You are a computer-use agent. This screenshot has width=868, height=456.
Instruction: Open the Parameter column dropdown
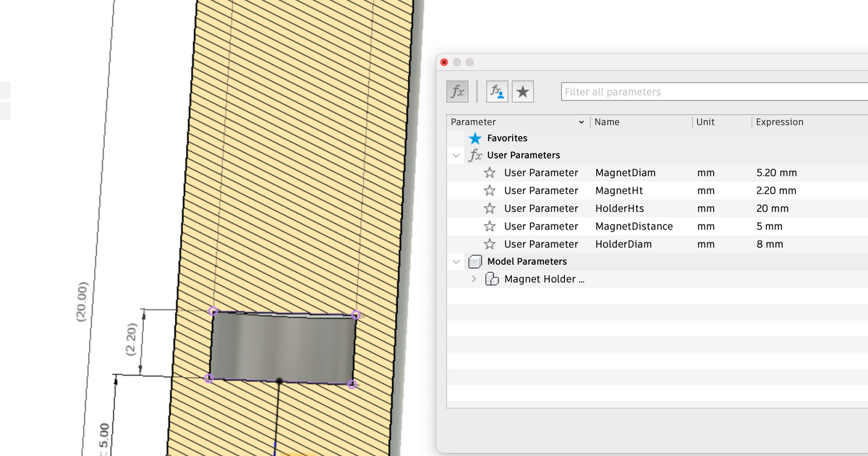(x=581, y=122)
